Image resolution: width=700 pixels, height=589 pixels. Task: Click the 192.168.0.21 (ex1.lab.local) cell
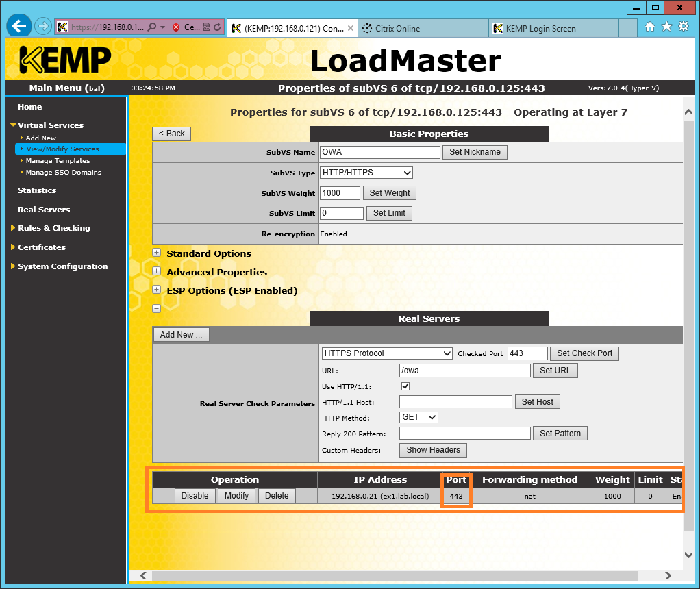(380, 496)
